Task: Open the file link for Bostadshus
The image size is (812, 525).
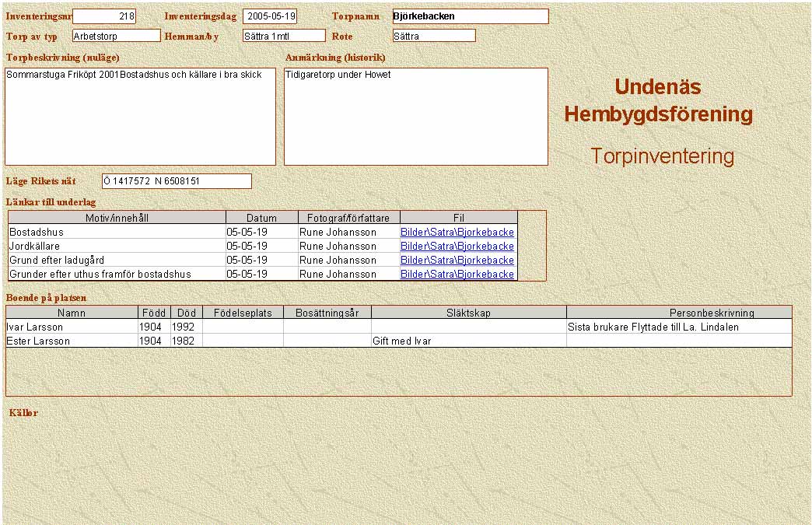Action: coord(457,233)
